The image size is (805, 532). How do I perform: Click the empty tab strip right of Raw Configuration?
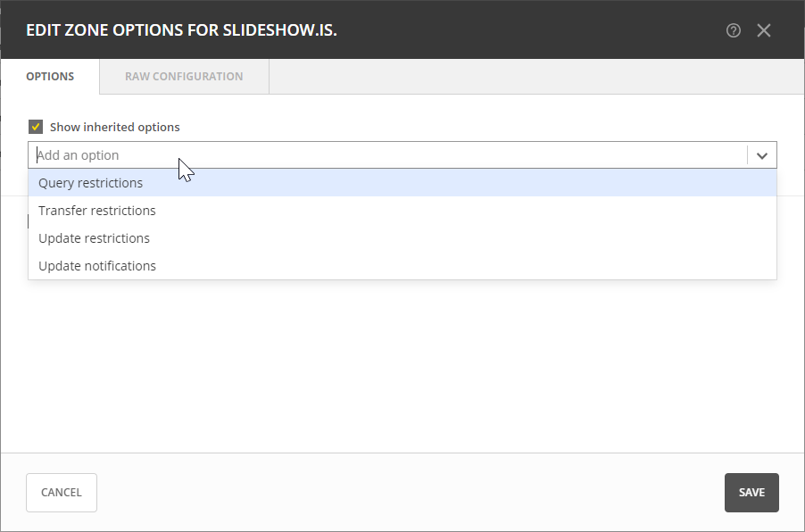535,77
